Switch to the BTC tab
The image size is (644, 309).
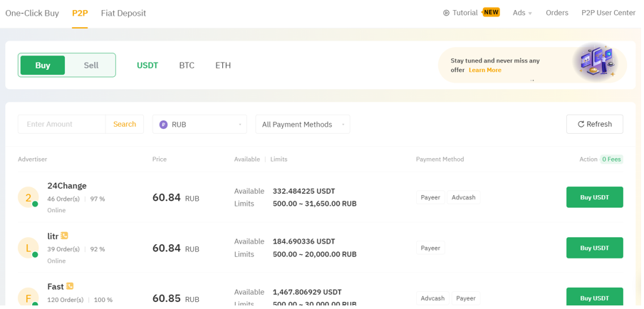click(187, 66)
